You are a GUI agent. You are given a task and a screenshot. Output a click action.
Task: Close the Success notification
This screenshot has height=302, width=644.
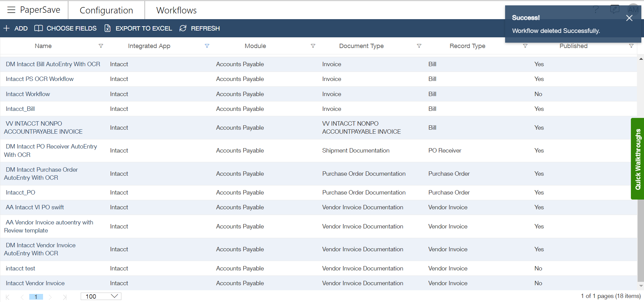[x=629, y=18]
